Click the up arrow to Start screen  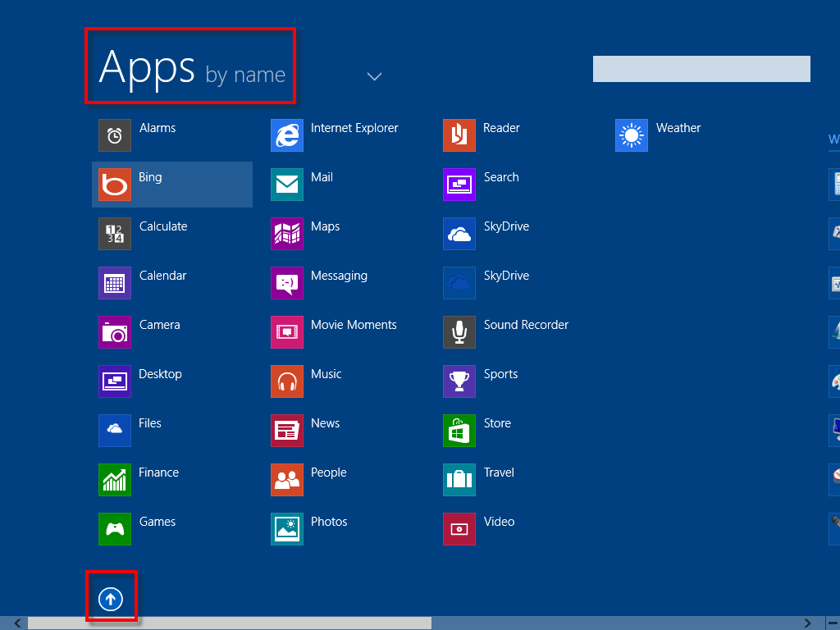111,599
